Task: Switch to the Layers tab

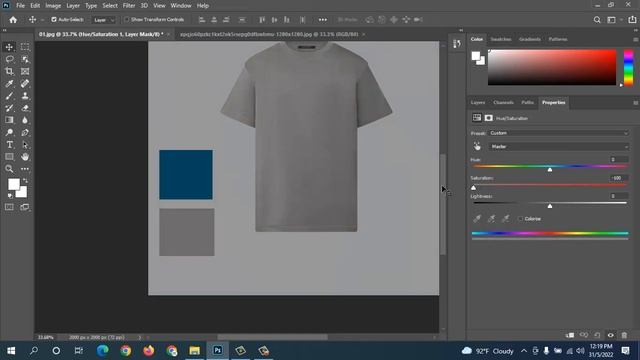Action: pos(478,102)
